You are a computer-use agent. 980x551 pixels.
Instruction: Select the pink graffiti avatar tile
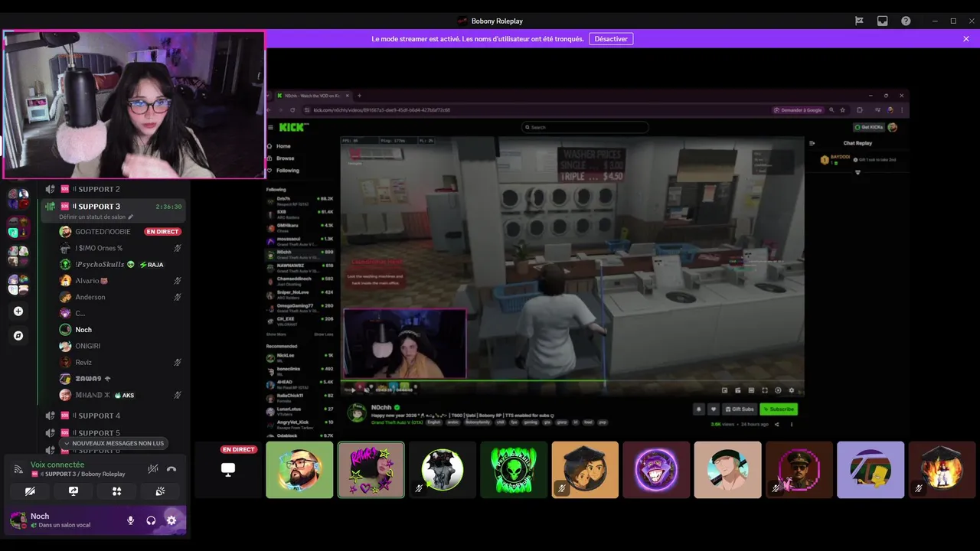pos(371,470)
